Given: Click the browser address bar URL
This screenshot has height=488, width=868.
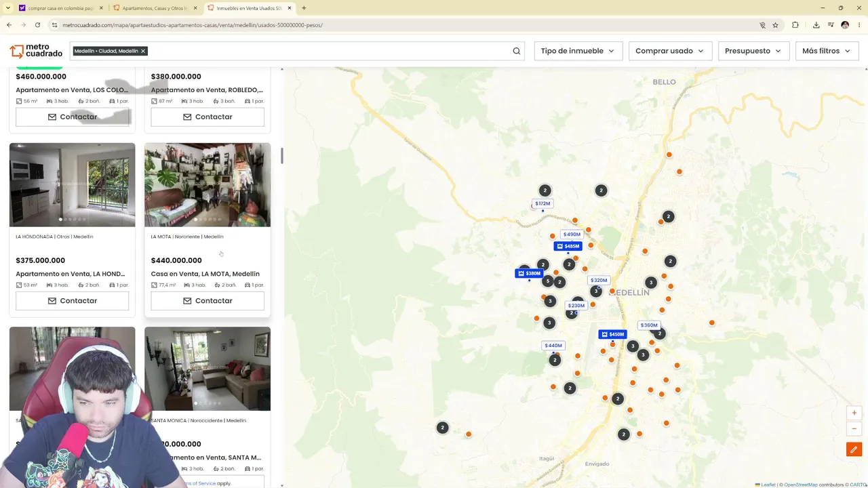Looking at the screenshot, I should [193, 25].
